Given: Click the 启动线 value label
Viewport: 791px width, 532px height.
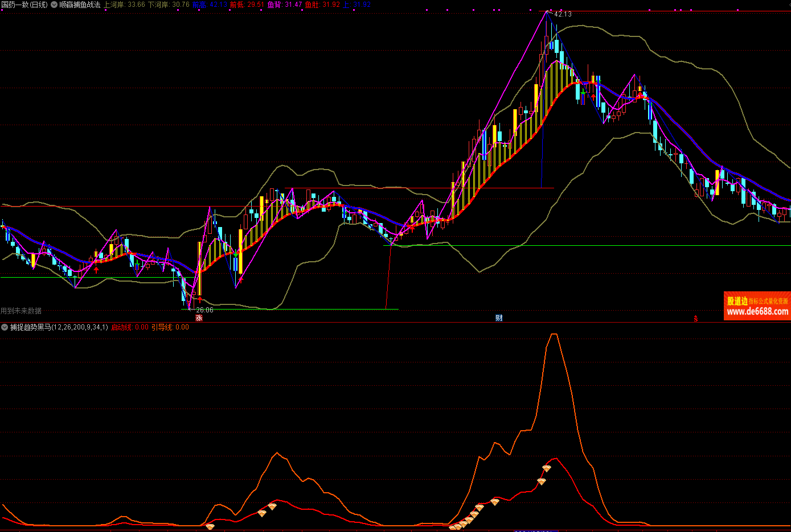Looking at the screenshot, I should click(x=129, y=327).
